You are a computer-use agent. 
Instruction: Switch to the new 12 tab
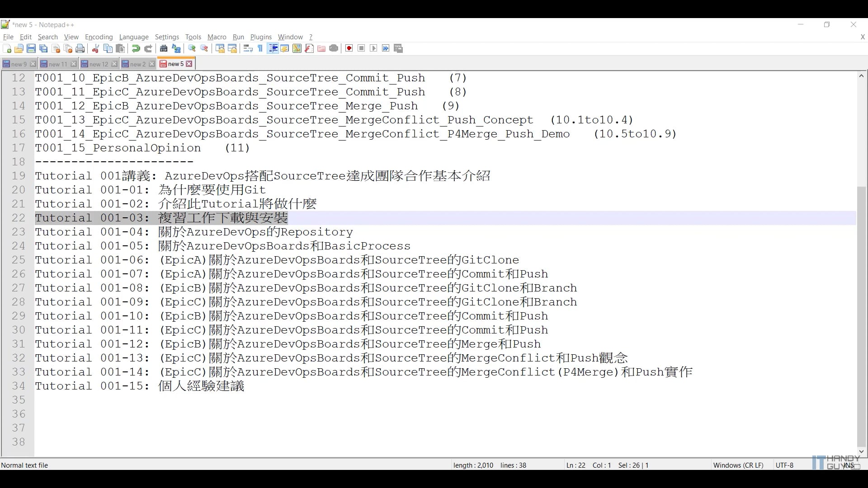coord(98,64)
